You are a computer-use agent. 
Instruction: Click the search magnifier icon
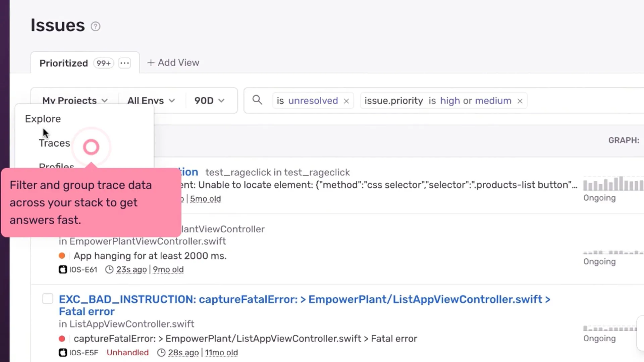[x=257, y=100]
